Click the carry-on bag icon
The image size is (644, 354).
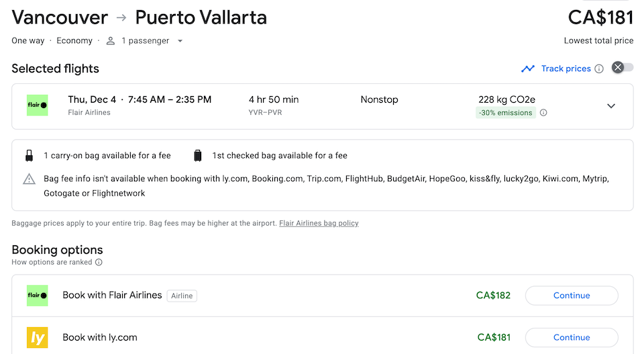(x=30, y=156)
